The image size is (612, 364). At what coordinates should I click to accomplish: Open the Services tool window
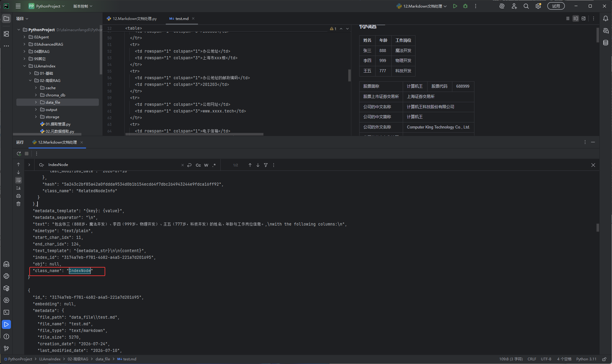6,300
